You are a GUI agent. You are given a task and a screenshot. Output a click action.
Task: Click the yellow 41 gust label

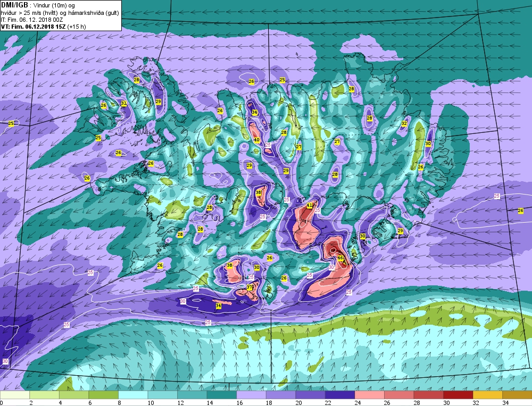[x=310, y=205]
